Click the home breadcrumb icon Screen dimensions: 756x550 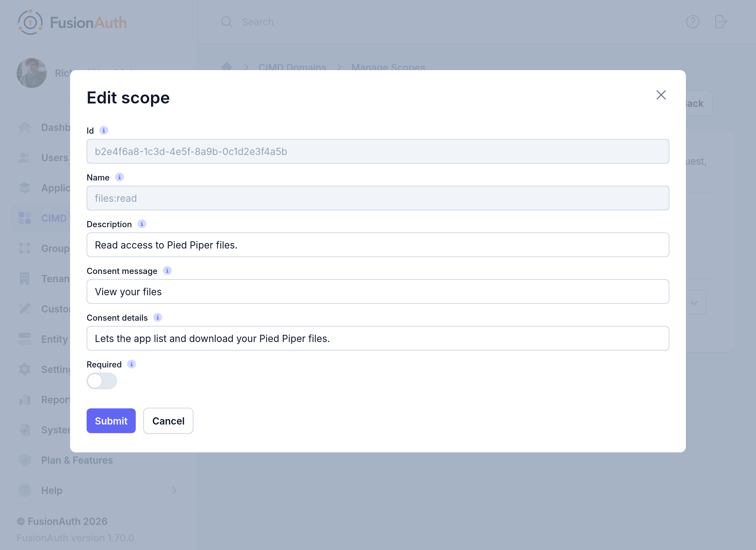[227, 66]
